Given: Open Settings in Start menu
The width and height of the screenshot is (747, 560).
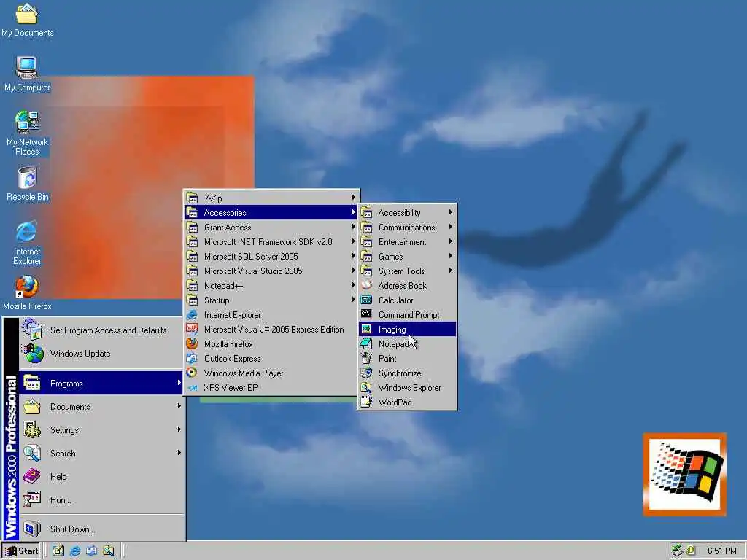Looking at the screenshot, I should point(101,430).
